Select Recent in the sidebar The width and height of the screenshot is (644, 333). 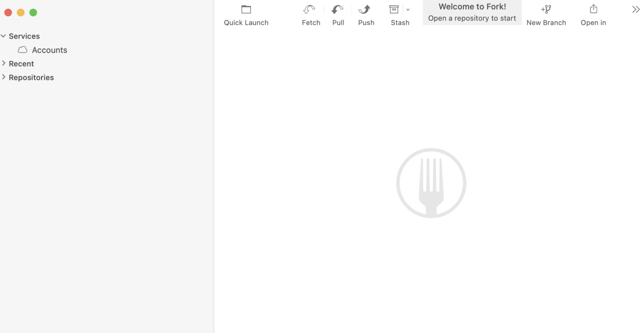(x=21, y=64)
